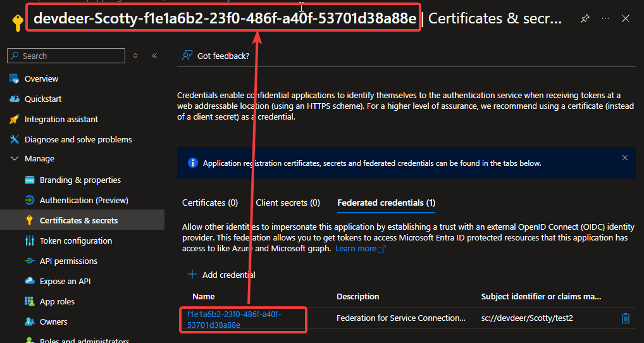
Task: Click the Authentication arrow icon
Action: [30, 200]
